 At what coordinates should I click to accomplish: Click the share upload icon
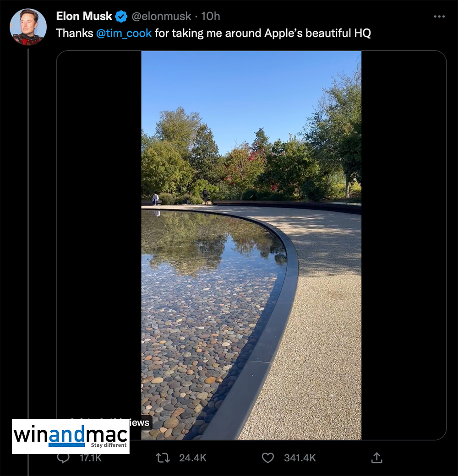tap(376, 457)
